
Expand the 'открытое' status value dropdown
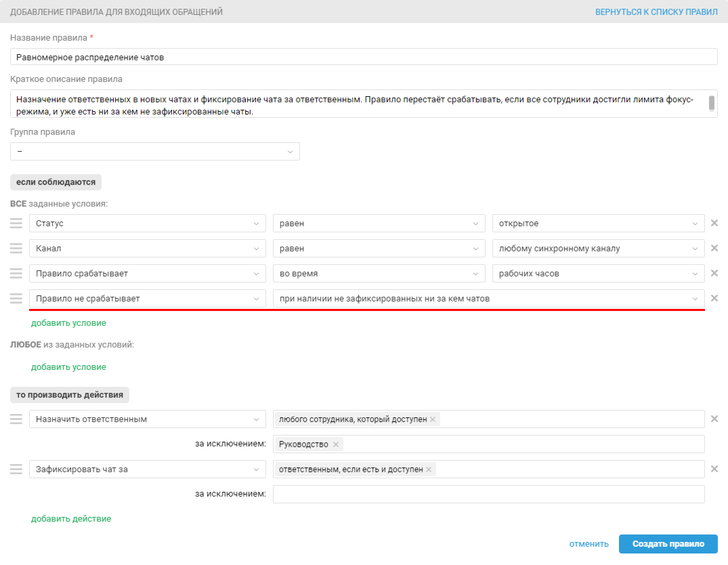(598, 223)
